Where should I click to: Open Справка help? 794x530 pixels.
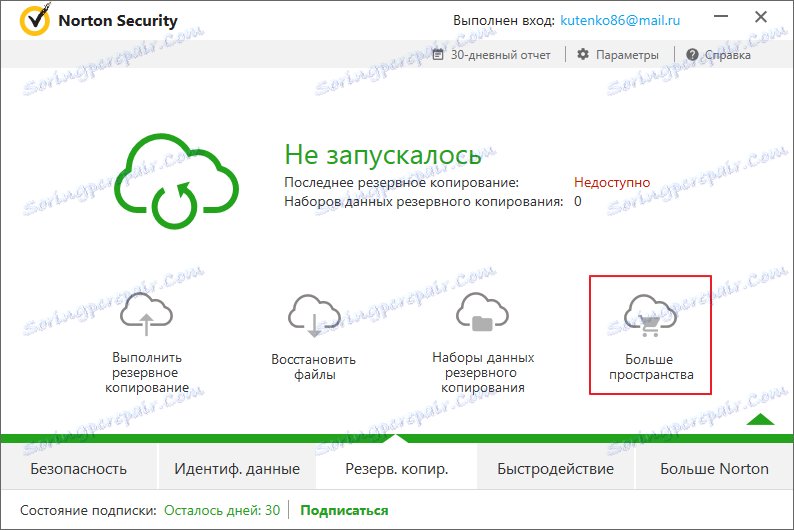click(728, 55)
